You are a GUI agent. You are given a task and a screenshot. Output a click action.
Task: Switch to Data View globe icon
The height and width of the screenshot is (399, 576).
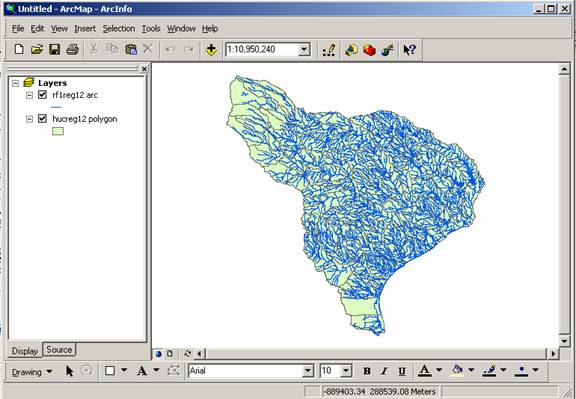[159, 354]
